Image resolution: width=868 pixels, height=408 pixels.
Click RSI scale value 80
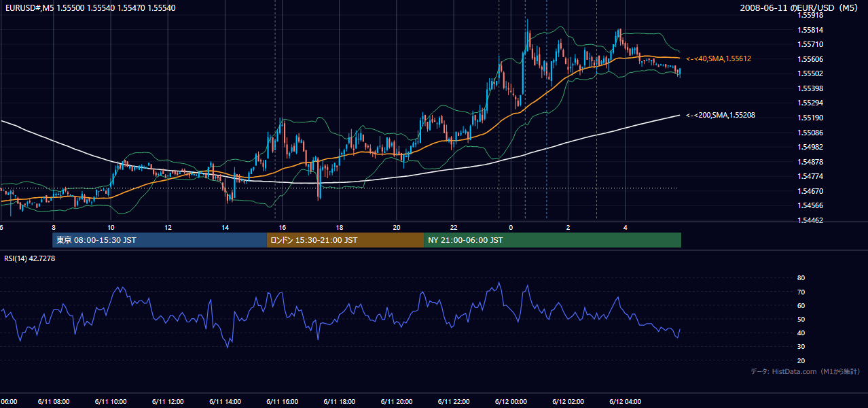pos(801,278)
